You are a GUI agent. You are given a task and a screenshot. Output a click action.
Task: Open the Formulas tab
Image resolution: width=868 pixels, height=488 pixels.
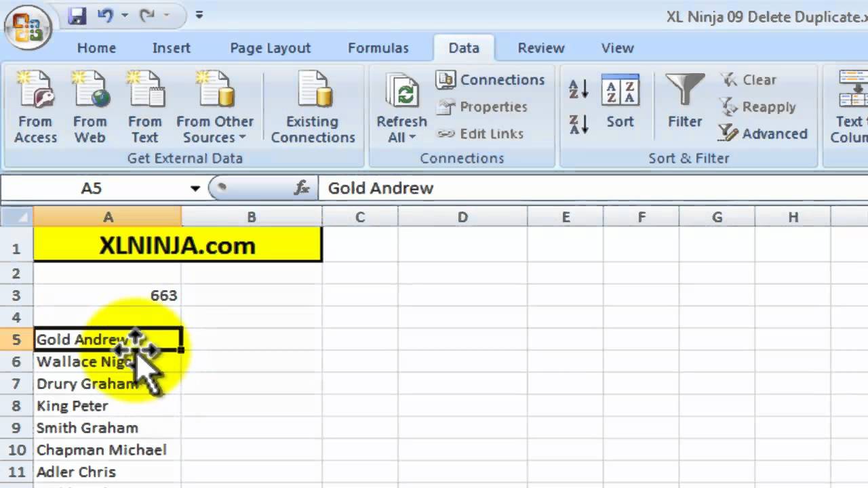[x=378, y=48]
